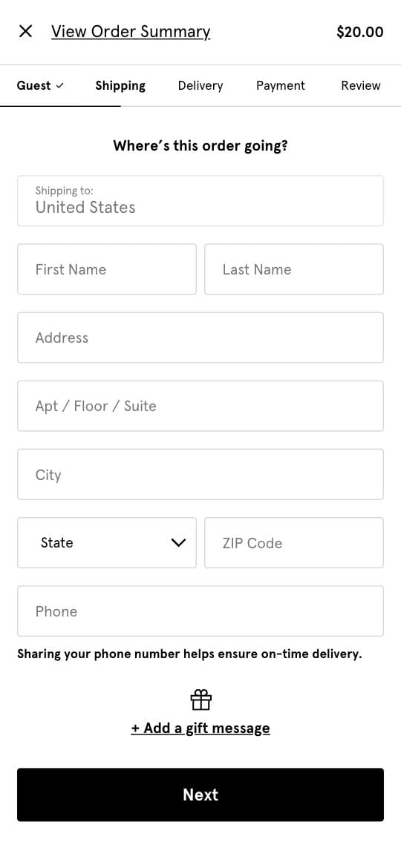
Task: Go to the Guest step tab
Action: coord(40,86)
